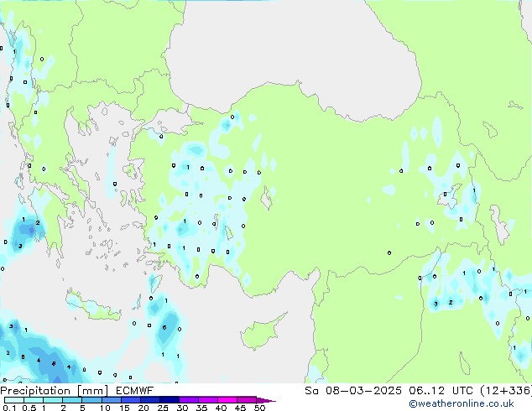
Task: Click the 45–50 mm legend swatch
Action: 247,400
